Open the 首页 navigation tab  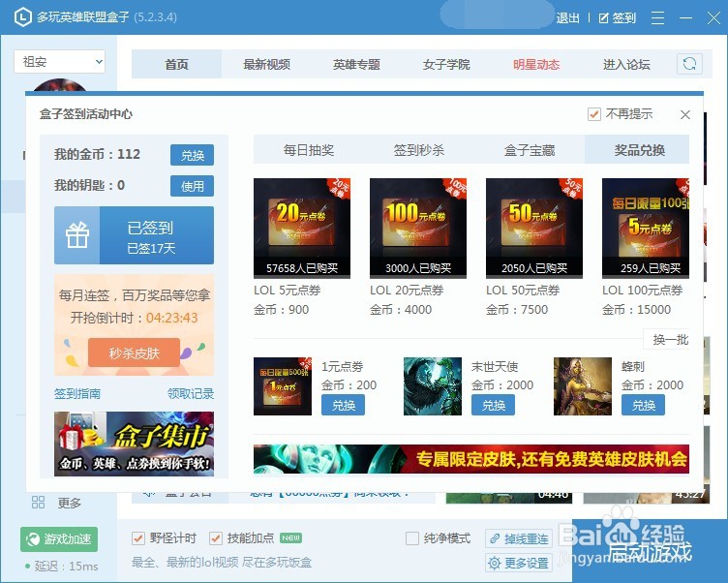pyautogui.click(x=176, y=64)
